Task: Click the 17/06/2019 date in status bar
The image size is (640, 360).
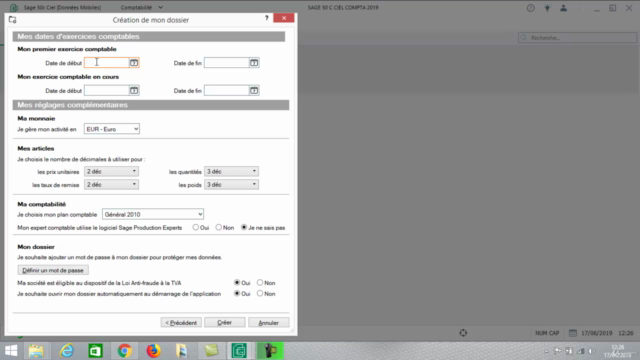Action: pos(597,333)
